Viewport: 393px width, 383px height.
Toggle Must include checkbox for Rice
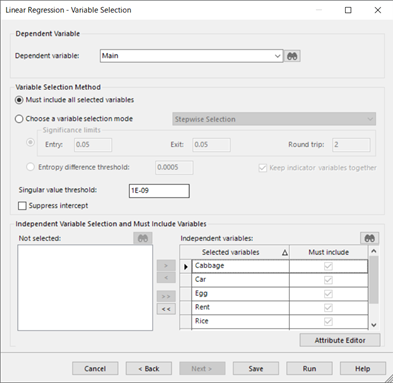(328, 321)
